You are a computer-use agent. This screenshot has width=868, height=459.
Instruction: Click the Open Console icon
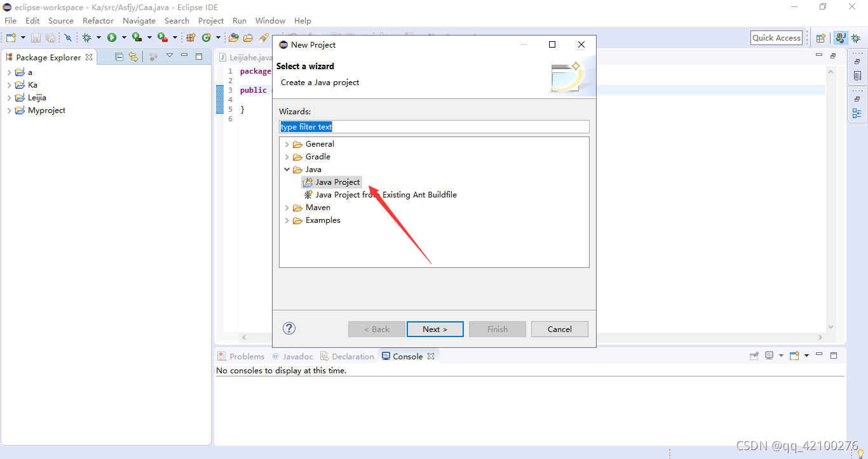pos(794,356)
